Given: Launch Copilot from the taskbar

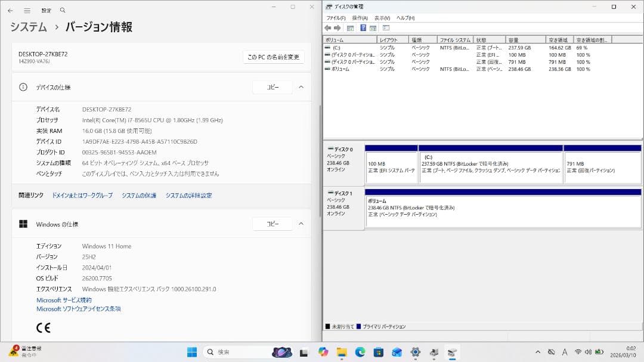Looking at the screenshot, I should (323, 352).
